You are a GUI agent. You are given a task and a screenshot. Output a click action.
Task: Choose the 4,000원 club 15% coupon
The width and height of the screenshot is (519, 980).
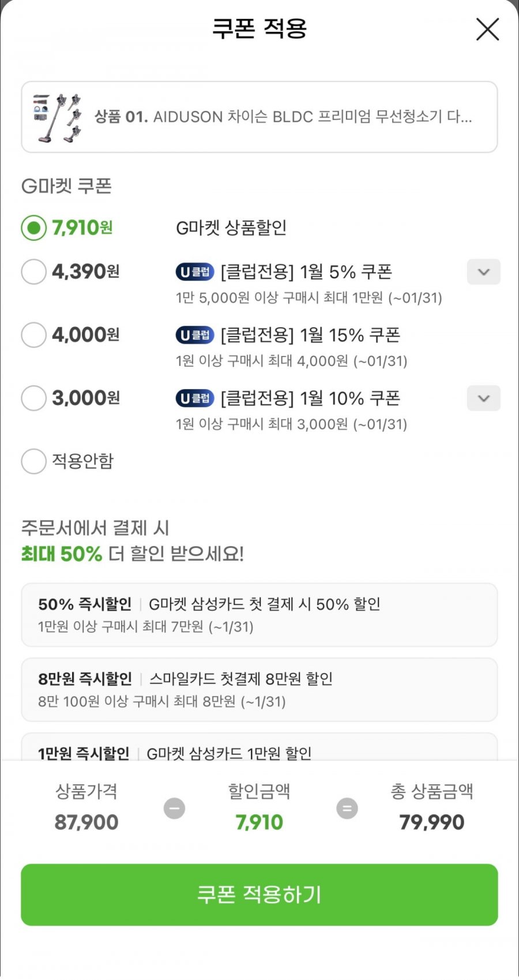(x=33, y=335)
